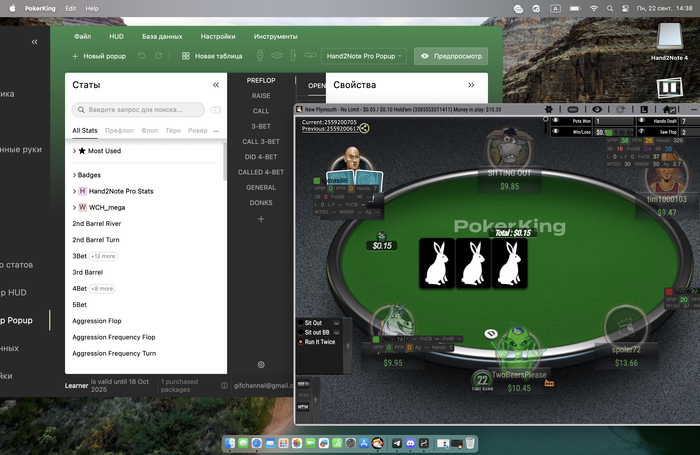Viewport: 700px width, 455px height.
Task: Click the info circle icon next to the account email
Action: [x=224, y=385]
